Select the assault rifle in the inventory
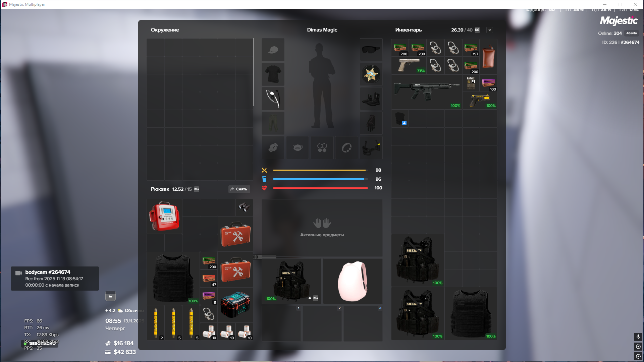The width and height of the screenshot is (644, 362). 426,91
